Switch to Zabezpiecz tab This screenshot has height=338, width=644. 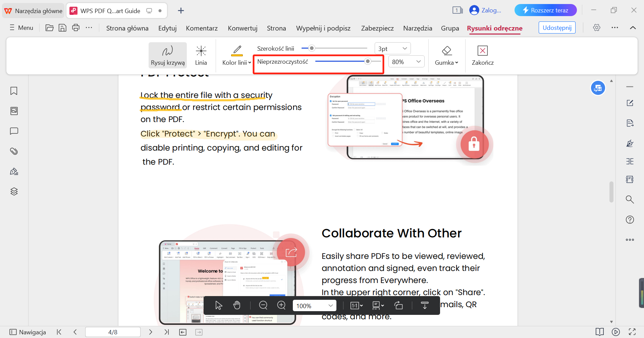click(377, 28)
